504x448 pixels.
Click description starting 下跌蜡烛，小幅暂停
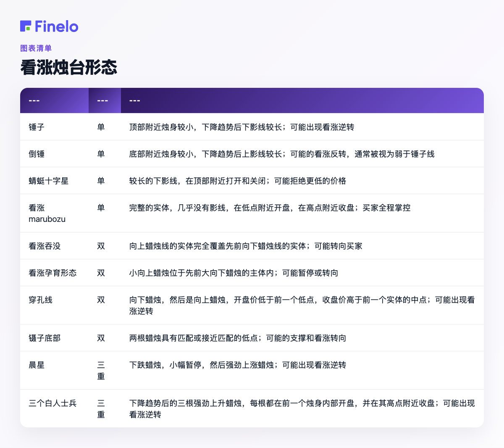click(x=238, y=365)
